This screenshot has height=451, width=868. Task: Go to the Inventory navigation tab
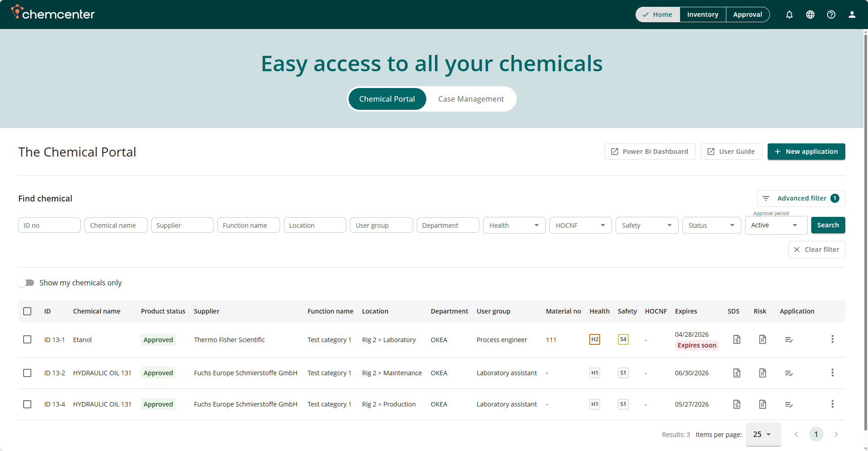tap(702, 15)
